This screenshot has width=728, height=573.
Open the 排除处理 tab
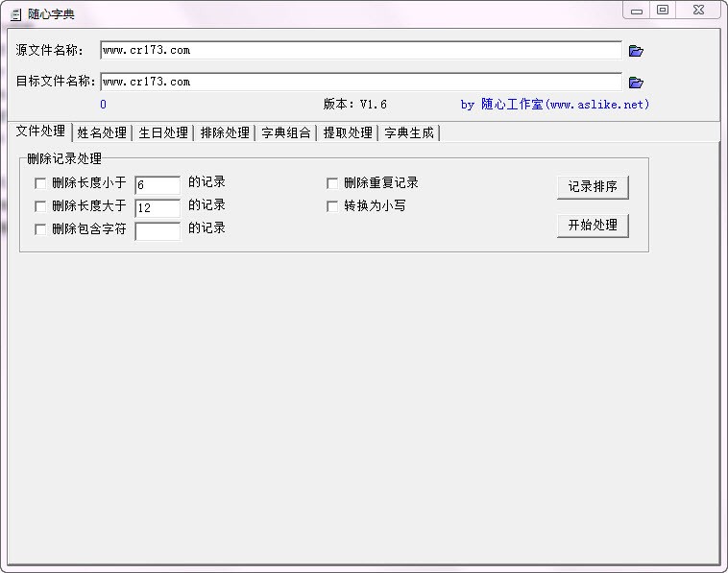pyautogui.click(x=225, y=132)
